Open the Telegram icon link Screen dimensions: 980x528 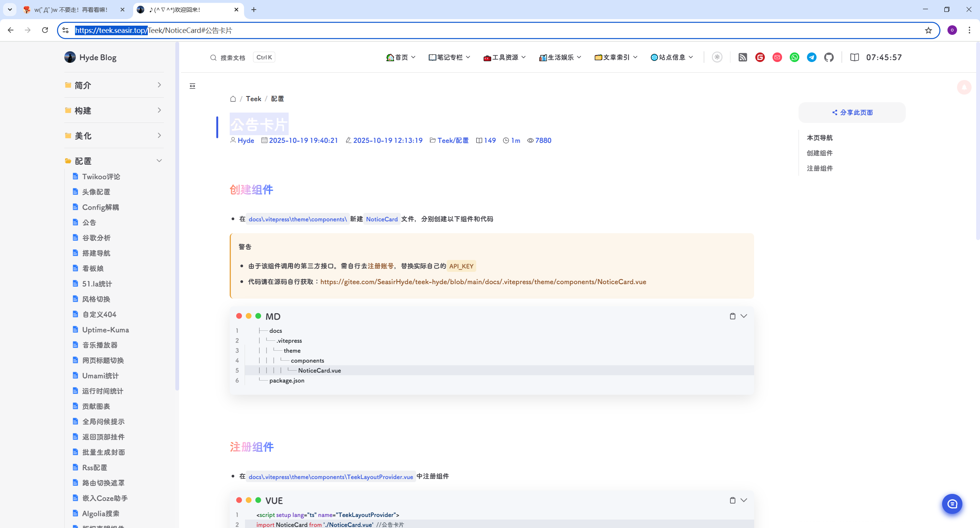[x=812, y=57]
